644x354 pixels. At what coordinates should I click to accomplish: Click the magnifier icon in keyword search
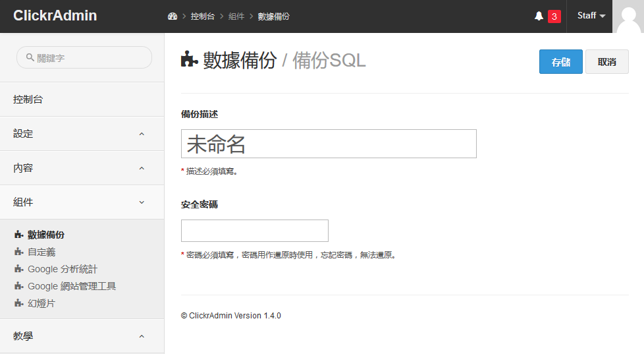pyautogui.click(x=30, y=57)
